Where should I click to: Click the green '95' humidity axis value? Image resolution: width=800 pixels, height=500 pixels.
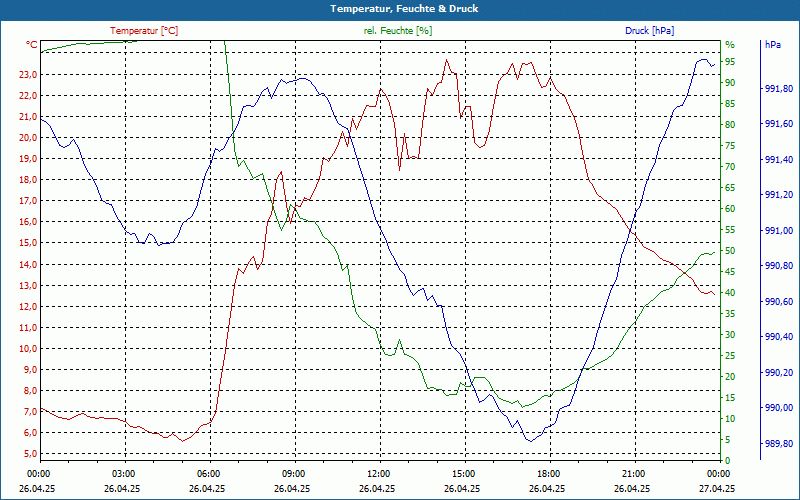pyautogui.click(x=730, y=62)
